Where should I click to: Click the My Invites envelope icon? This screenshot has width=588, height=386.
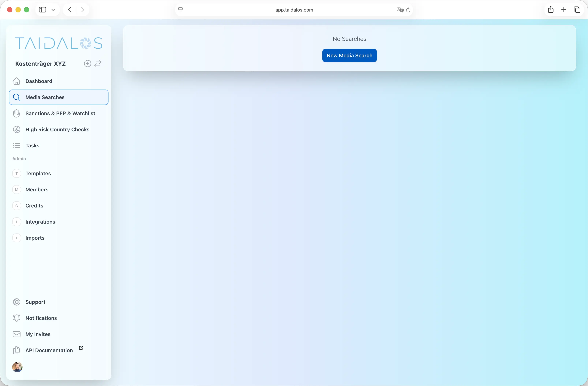click(x=16, y=334)
